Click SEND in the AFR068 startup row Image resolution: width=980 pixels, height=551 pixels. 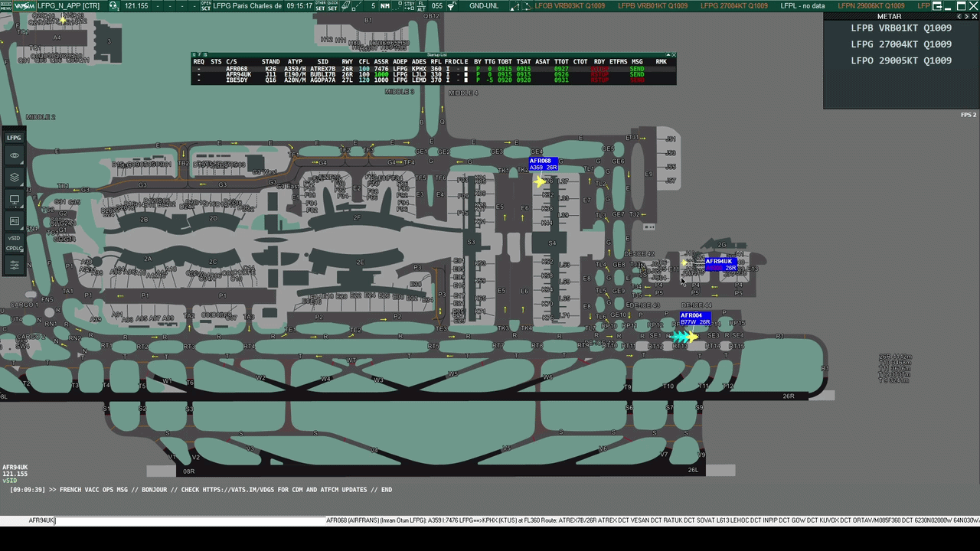637,69
